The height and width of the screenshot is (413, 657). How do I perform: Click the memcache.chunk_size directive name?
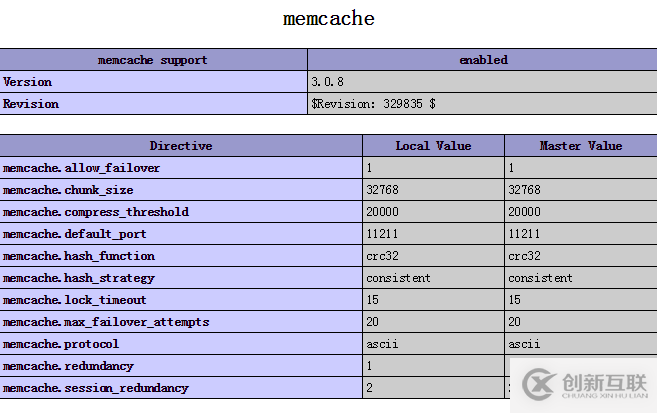[x=68, y=190]
